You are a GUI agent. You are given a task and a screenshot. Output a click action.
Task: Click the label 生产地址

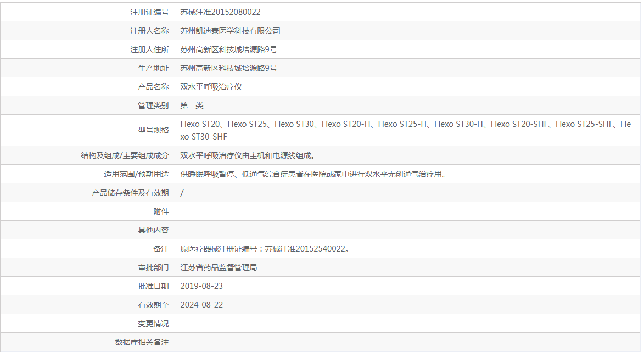[153, 68]
